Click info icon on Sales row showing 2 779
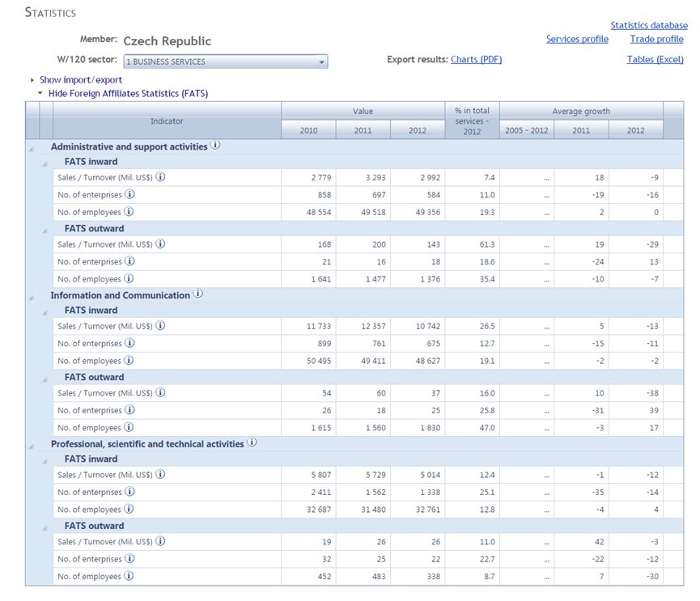This screenshot has height=601, width=700. (160, 176)
